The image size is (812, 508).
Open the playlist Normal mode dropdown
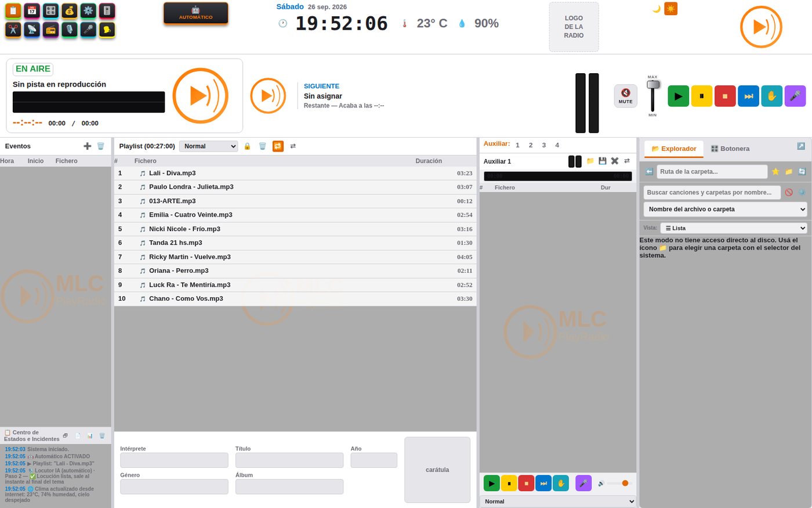pos(209,146)
